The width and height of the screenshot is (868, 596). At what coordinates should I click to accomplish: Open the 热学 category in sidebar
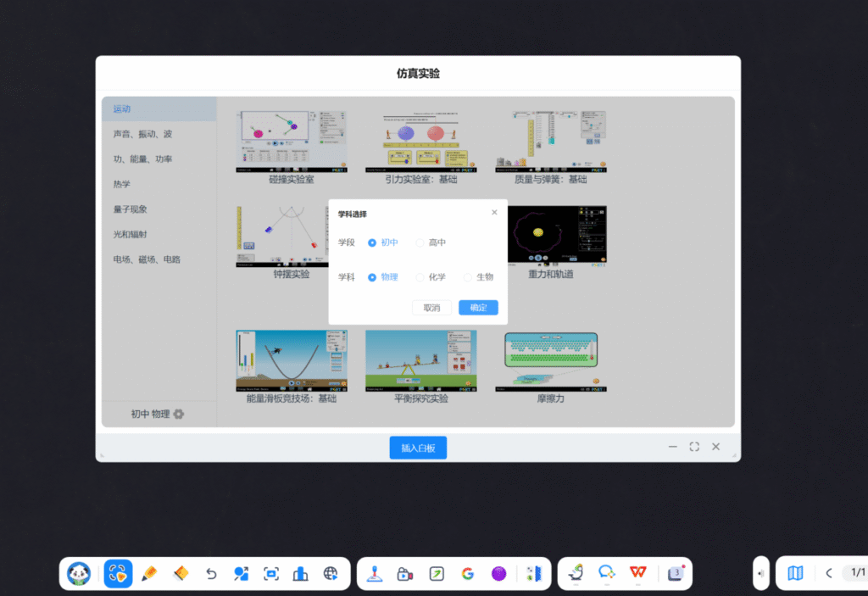click(122, 184)
